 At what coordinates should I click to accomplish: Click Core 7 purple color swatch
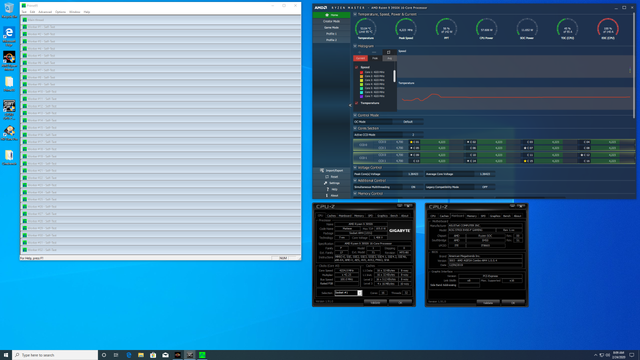[x=361, y=96]
